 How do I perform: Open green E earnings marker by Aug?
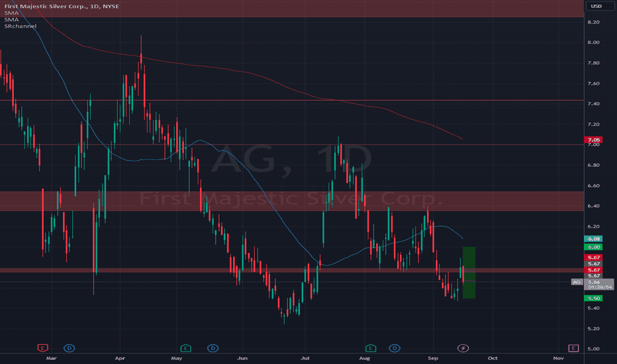[x=371, y=348]
